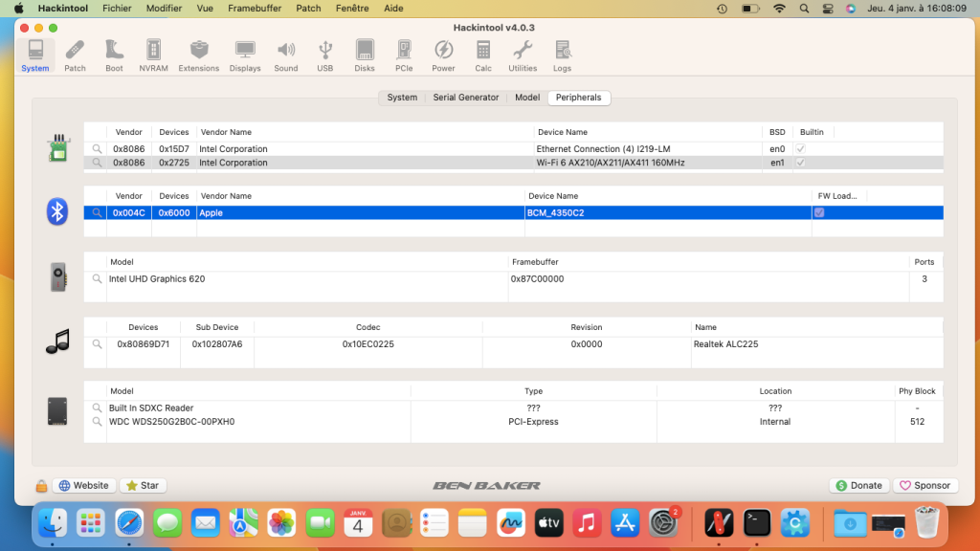Open the Modifier menu
The height and width of the screenshot is (551, 980).
(x=164, y=8)
